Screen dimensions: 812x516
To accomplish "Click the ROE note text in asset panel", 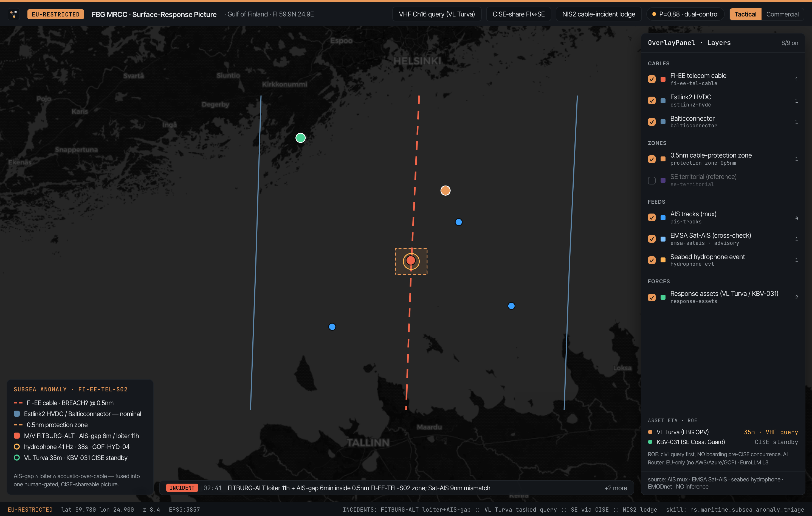I will [x=718, y=458].
